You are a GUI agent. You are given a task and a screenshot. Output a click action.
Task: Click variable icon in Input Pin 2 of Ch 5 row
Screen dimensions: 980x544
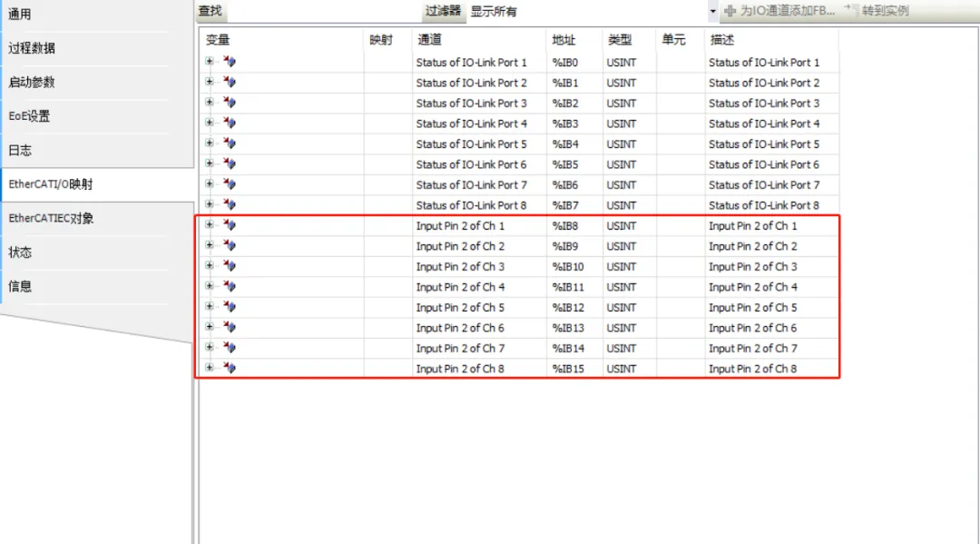pyautogui.click(x=230, y=307)
